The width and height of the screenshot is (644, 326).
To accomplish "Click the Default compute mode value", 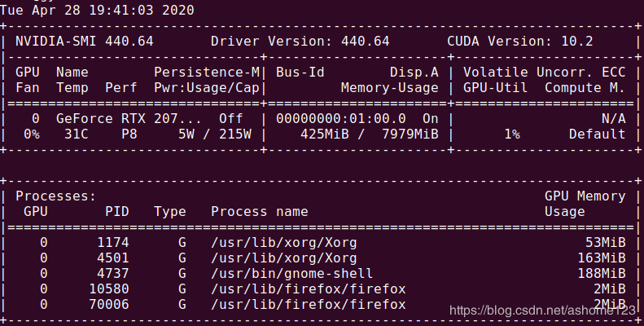I will (x=598, y=134).
